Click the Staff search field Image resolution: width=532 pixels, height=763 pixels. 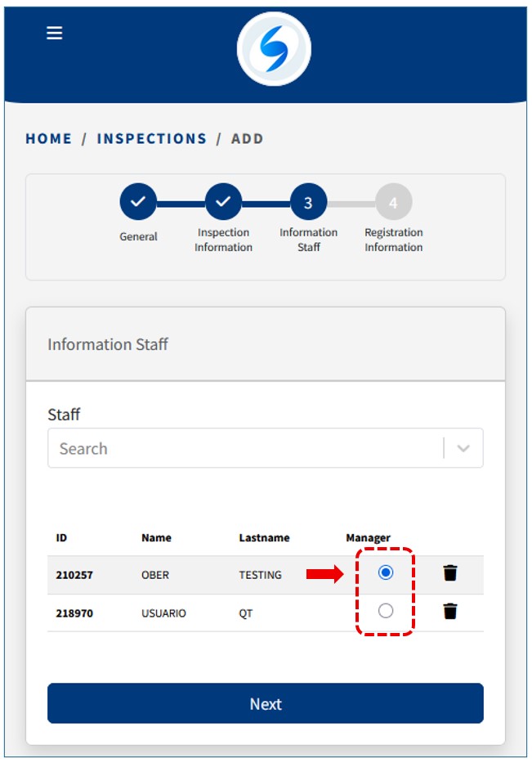tap(245, 448)
